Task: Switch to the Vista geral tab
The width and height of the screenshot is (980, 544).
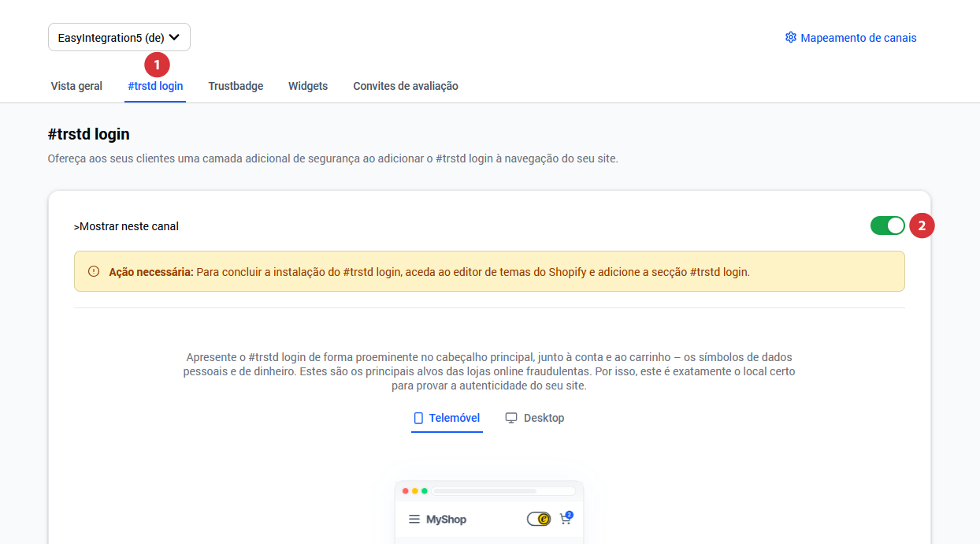Action: 76,86
